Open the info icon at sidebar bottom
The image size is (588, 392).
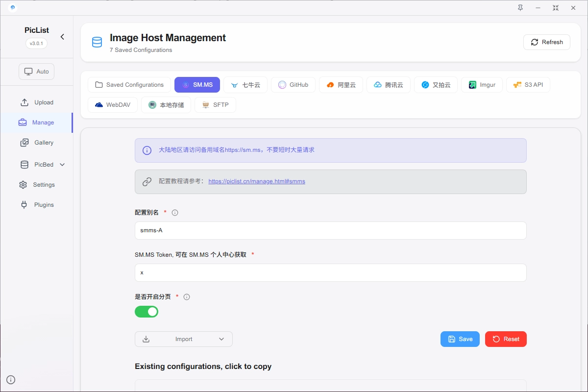11,379
